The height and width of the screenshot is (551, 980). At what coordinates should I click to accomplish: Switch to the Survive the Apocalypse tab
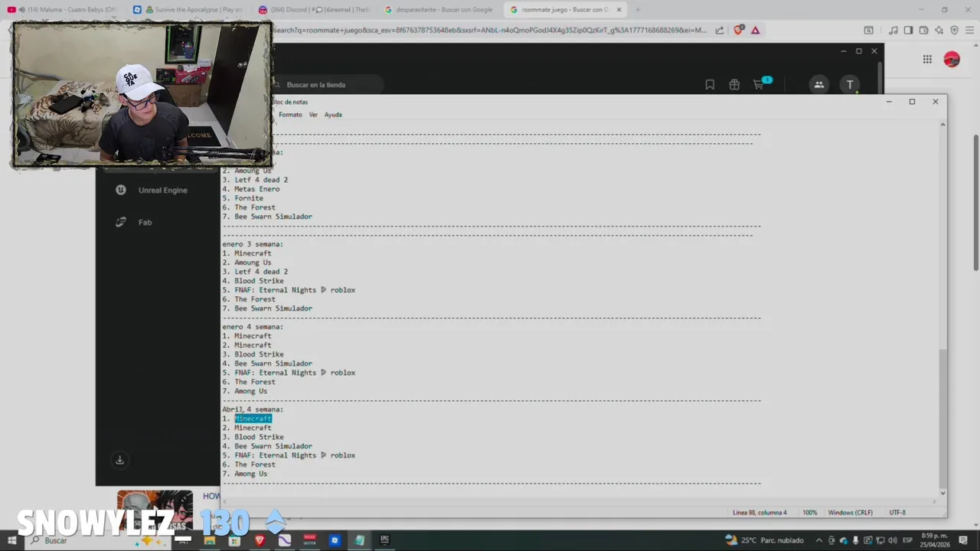(x=188, y=10)
